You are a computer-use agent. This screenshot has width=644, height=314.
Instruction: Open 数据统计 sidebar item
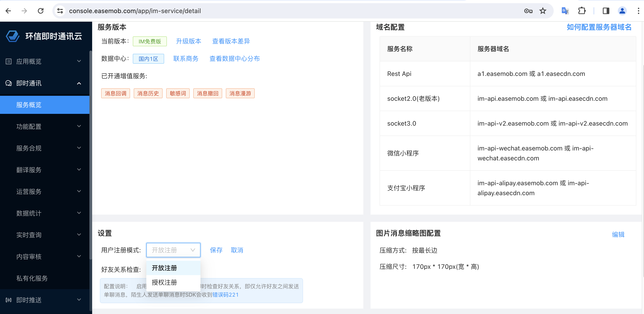[44, 213]
